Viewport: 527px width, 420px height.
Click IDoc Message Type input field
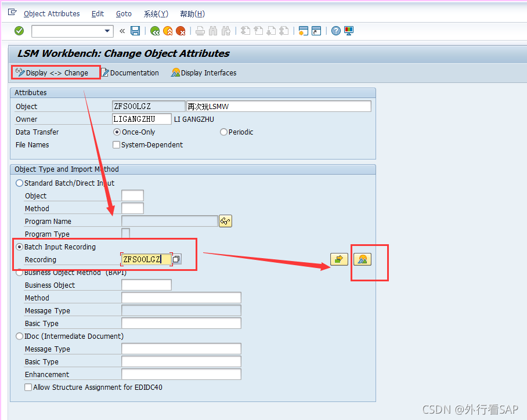181,349
